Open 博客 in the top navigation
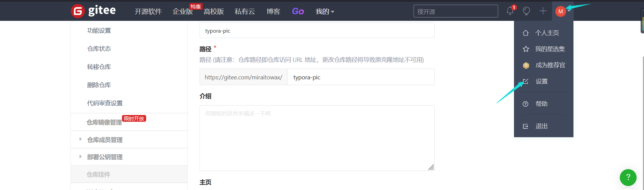 tap(273, 11)
